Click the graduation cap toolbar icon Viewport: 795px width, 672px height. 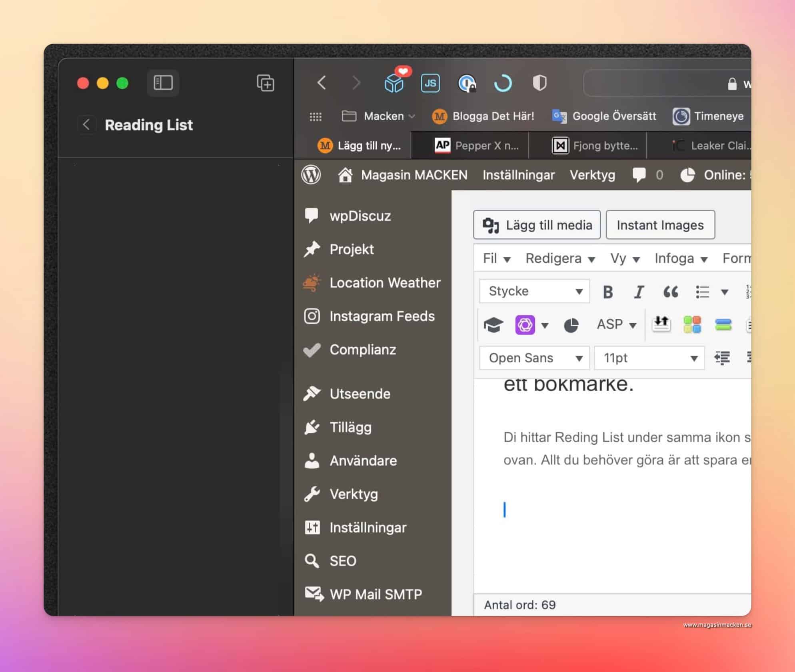493,325
